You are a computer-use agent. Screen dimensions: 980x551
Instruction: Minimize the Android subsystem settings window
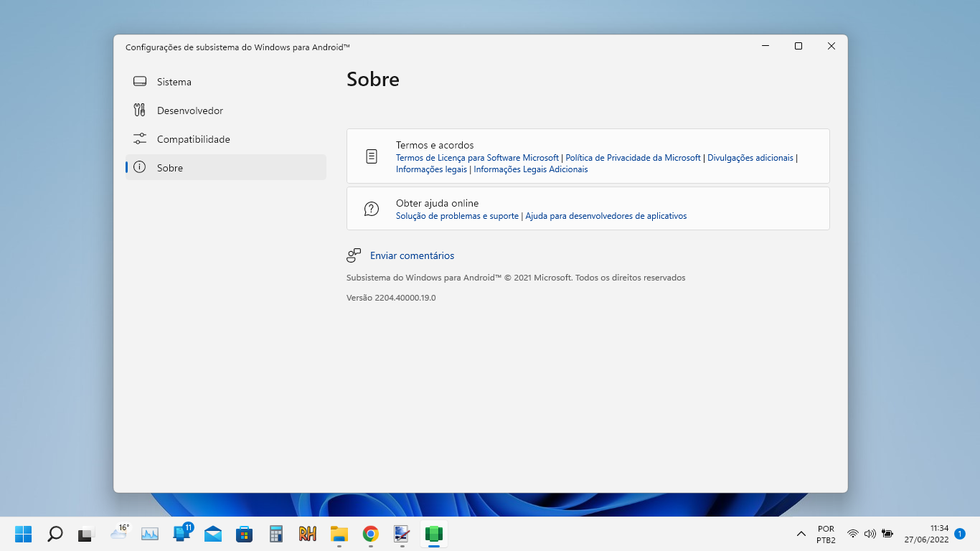[765, 46]
